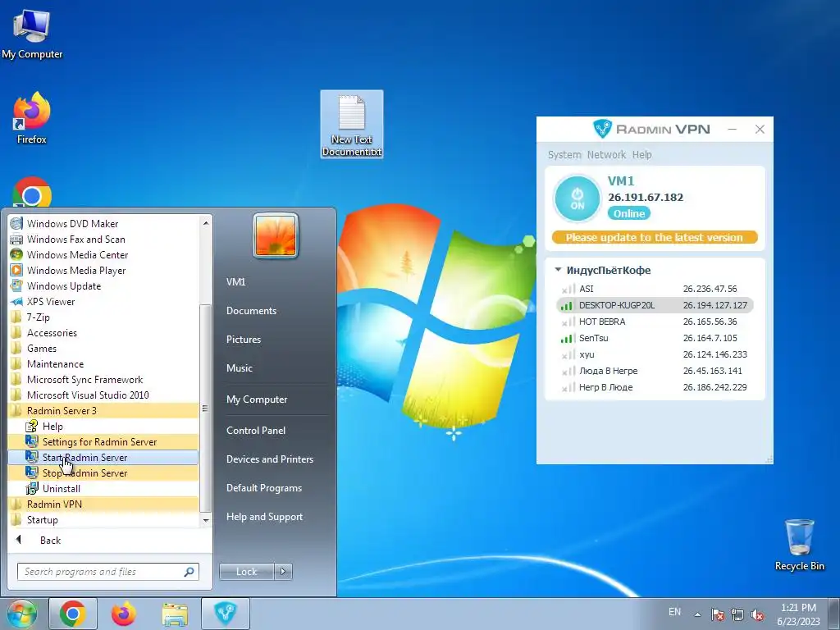Toggle Radmin VPN ON power button
The image size is (840, 630).
[577, 199]
